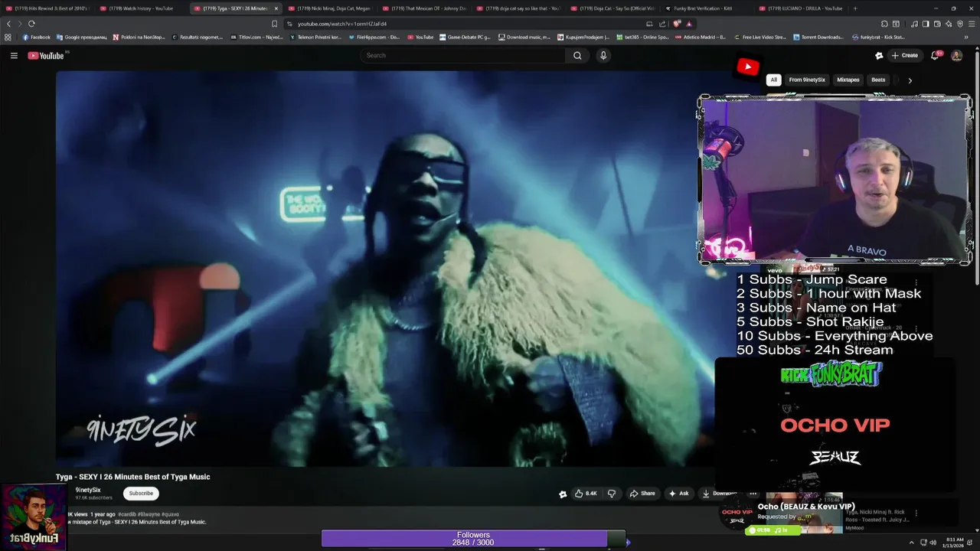
Task: Select the Beats filter chip
Action: click(x=878, y=80)
